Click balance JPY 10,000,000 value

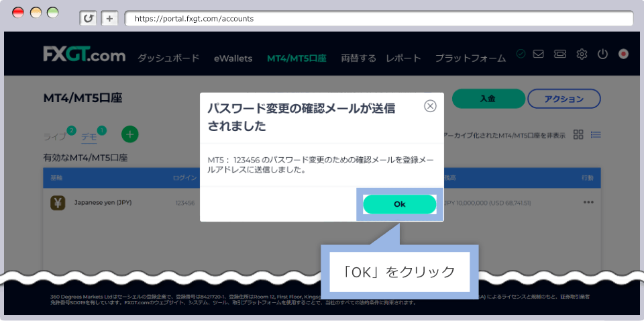click(x=488, y=203)
